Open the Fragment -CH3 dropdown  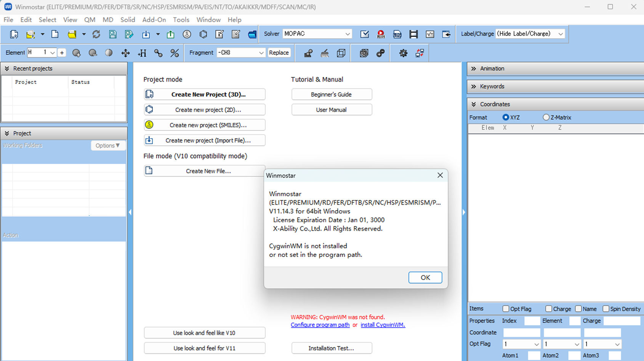tap(241, 53)
